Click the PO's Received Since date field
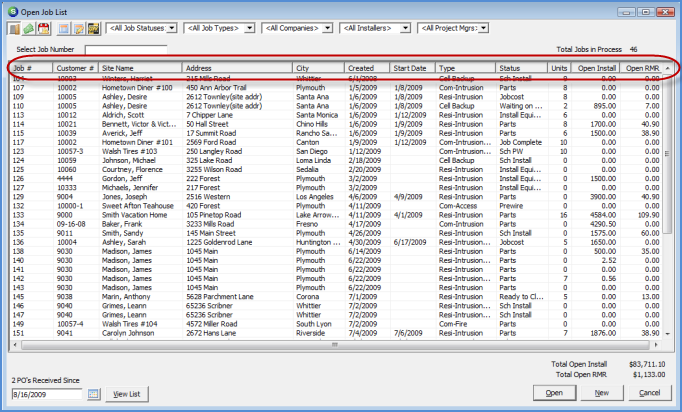The image size is (682, 412). 47,395
